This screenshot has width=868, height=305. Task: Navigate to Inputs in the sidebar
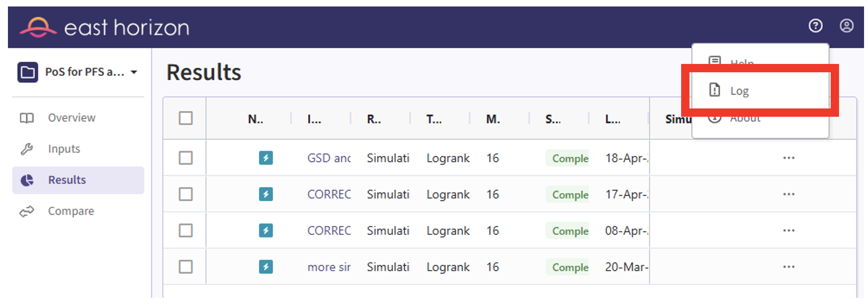click(x=64, y=149)
